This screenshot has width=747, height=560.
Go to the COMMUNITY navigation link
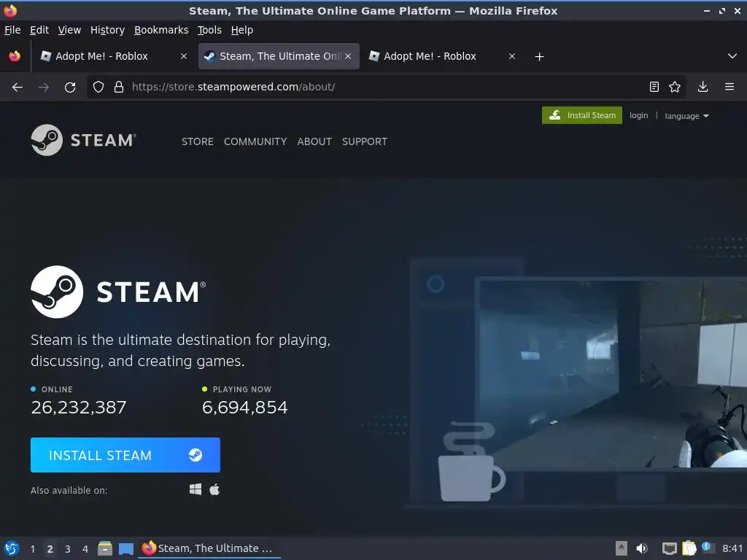point(255,141)
